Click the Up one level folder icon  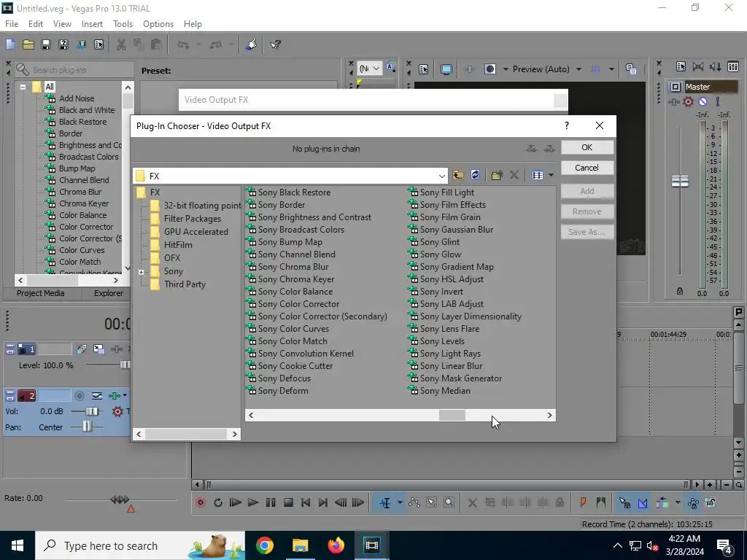(x=458, y=175)
